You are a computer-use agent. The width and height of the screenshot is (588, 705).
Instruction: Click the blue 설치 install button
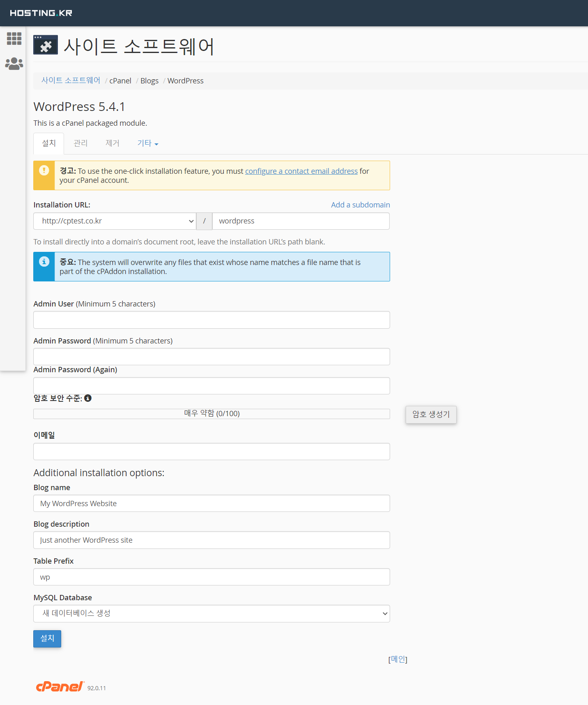(x=47, y=639)
